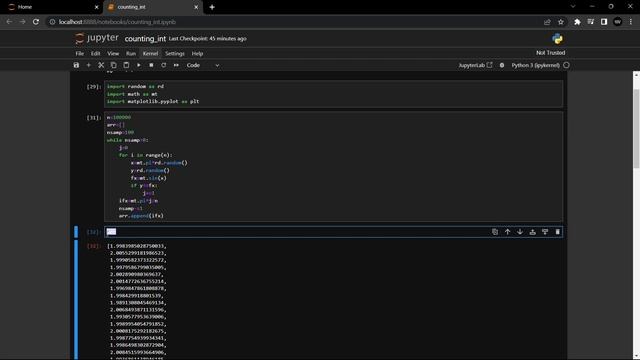Image resolution: width=640 pixels, height=360 pixels.
Task: Toggle the browser side panel
Action: pos(604,22)
